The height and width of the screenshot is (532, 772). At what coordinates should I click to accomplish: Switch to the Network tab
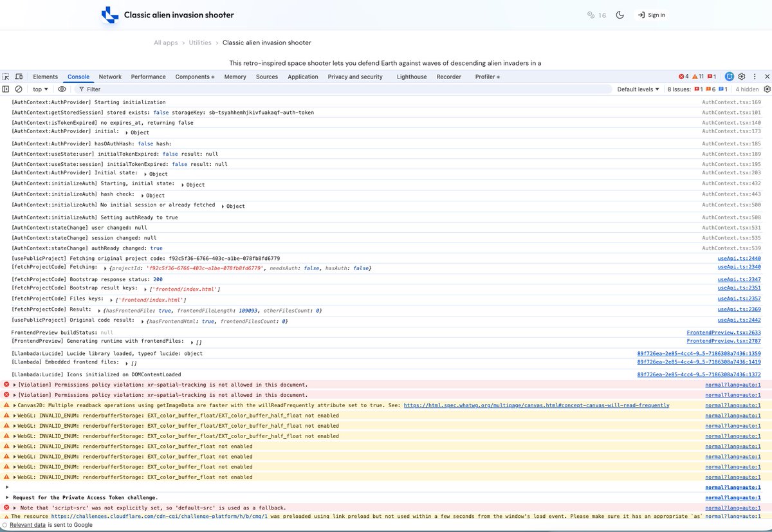(x=110, y=77)
